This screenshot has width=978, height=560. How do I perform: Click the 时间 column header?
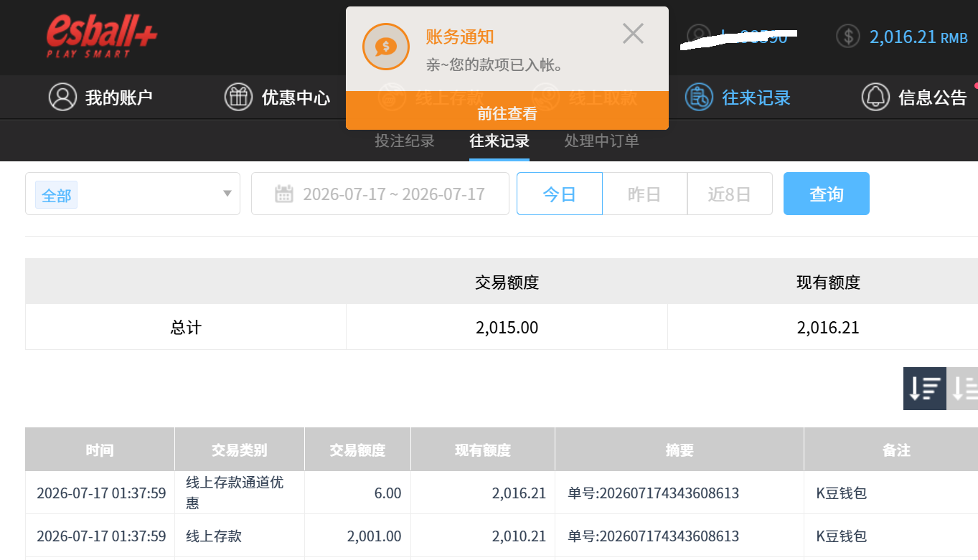click(x=100, y=450)
